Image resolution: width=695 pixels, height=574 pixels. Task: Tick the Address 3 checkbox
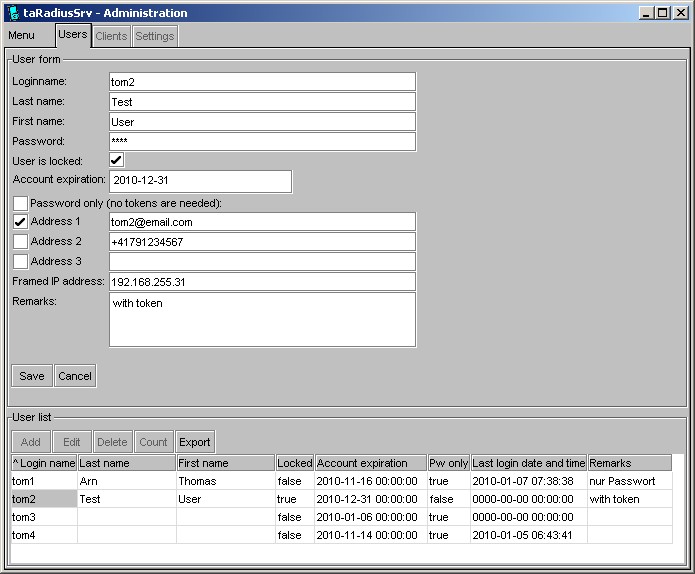point(20,262)
